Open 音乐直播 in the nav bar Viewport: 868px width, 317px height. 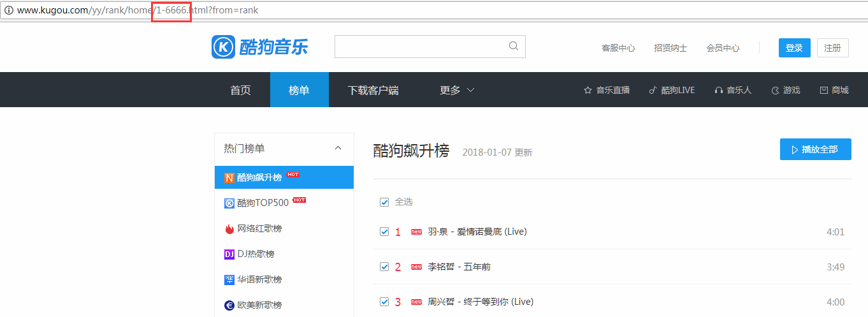(x=607, y=91)
